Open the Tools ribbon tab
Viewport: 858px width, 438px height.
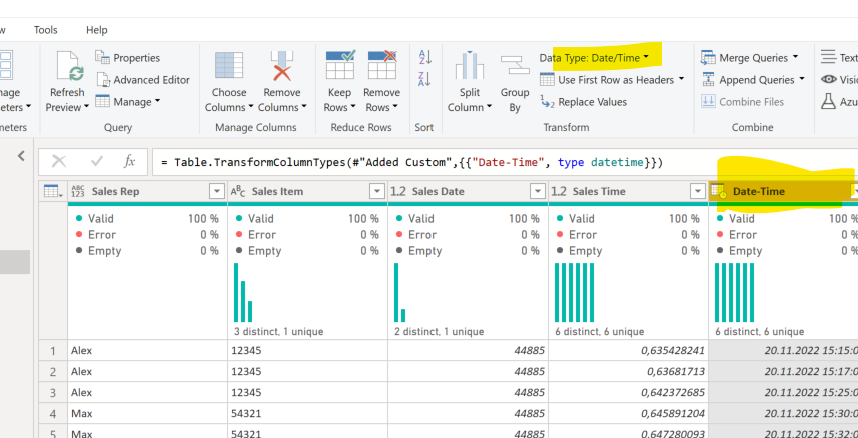click(x=45, y=30)
